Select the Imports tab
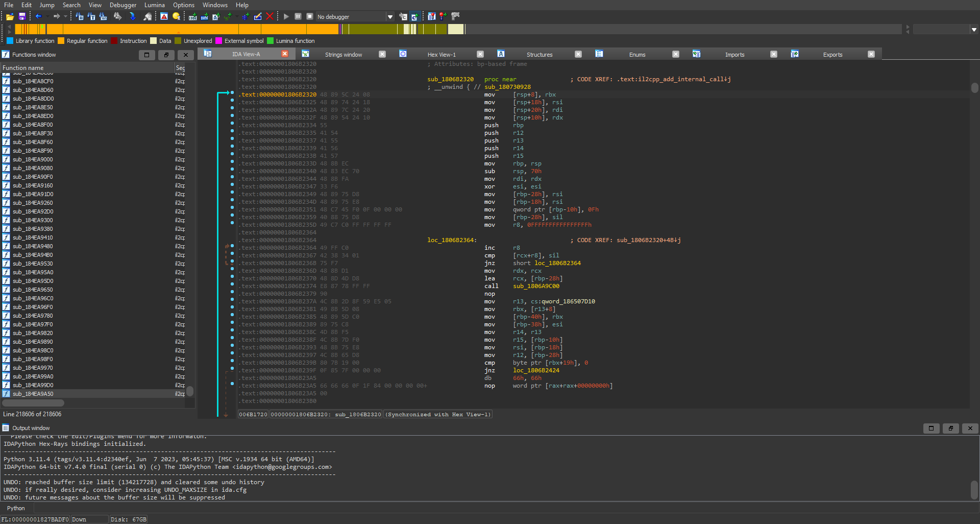This screenshot has height=524, width=980. tap(734, 55)
